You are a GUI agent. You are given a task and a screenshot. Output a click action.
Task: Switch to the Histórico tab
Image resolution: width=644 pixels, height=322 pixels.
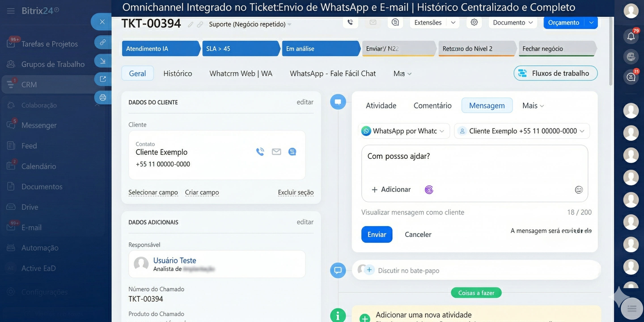coord(178,74)
